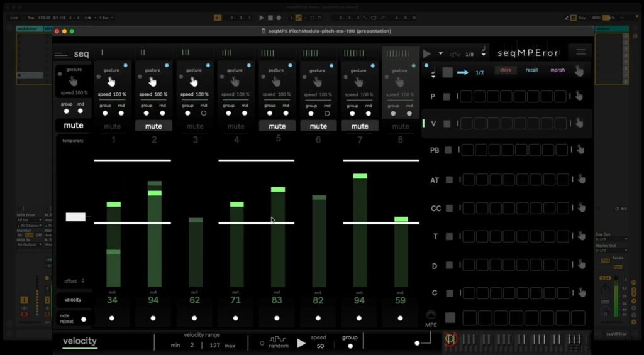Click the hand icon in the C row
The image size is (644, 355).
(582, 292)
